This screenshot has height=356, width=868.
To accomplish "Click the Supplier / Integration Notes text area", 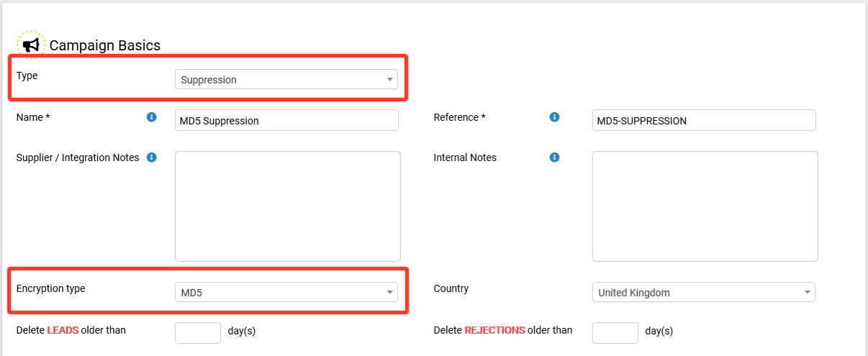I will coord(288,206).
